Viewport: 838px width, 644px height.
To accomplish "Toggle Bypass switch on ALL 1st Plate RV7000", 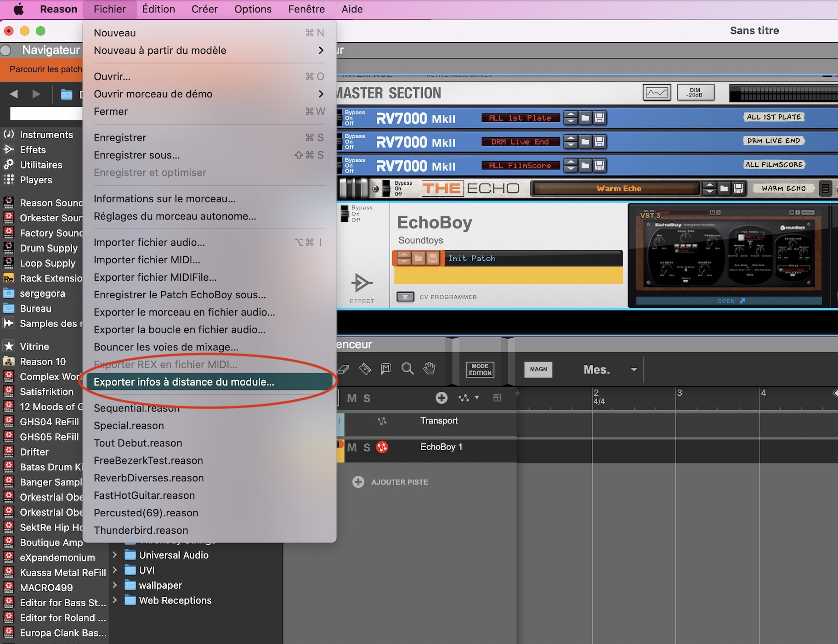I will point(340,118).
